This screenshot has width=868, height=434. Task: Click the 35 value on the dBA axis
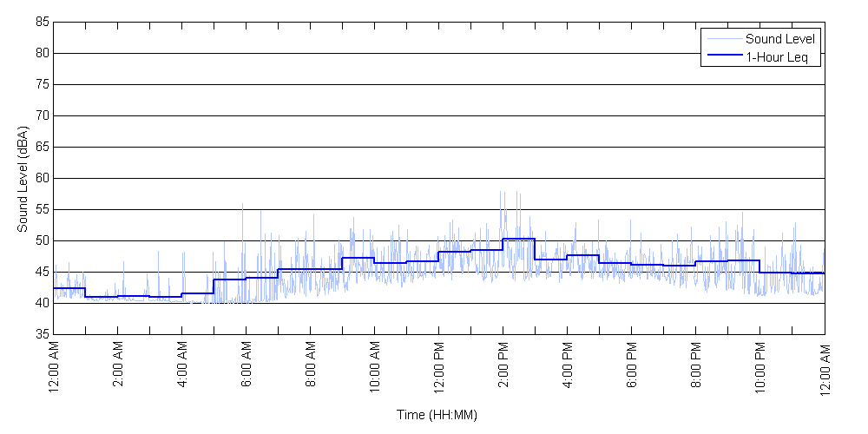[42, 334]
